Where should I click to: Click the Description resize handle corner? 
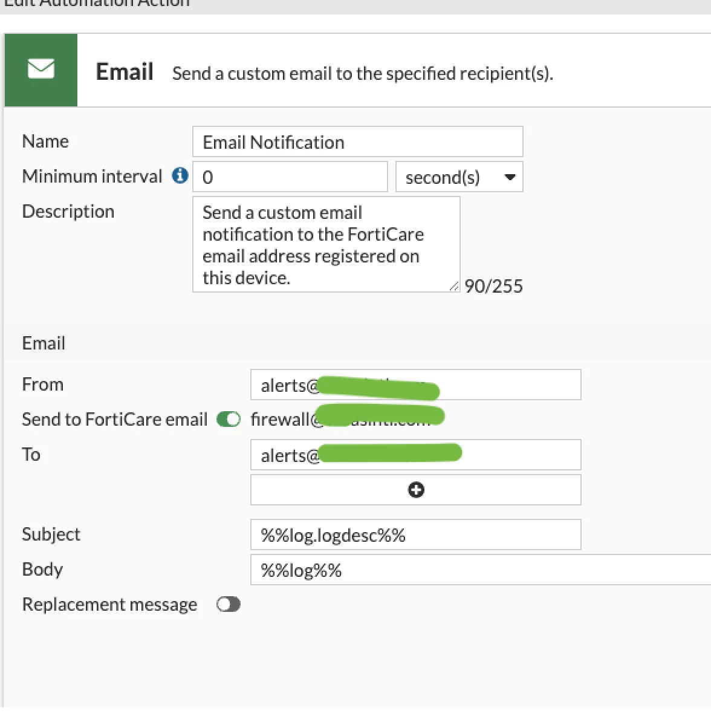pyautogui.click(x=454, y=287)
